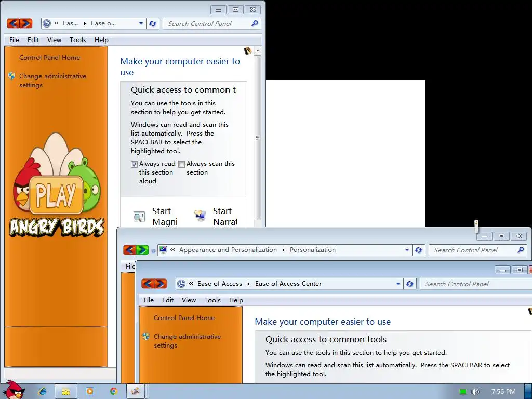This screenshot has height=399, width=532.
Task: Click the Ease of Access icon in front window address bar
Action: [x=181, y=284]
